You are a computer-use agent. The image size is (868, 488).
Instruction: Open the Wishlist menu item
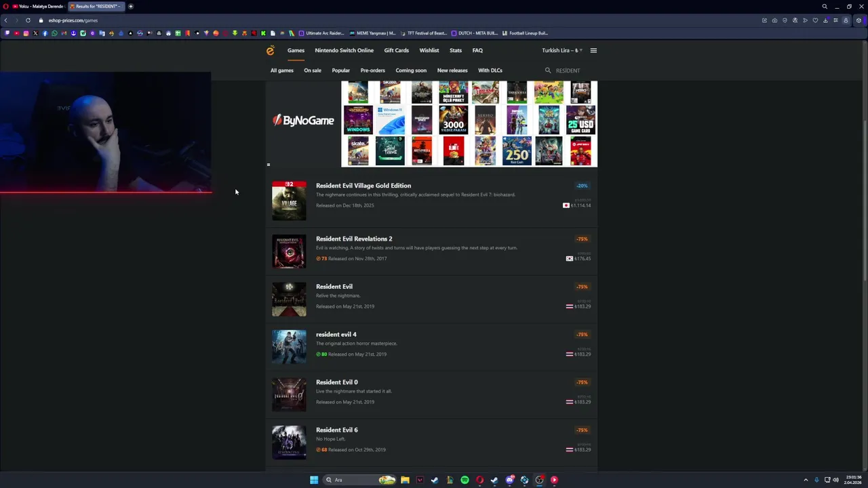(x=429, y=50)
